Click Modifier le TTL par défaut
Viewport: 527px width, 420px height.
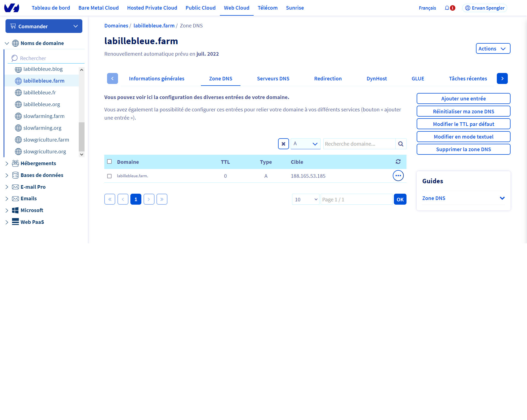(x=464, y=124)
